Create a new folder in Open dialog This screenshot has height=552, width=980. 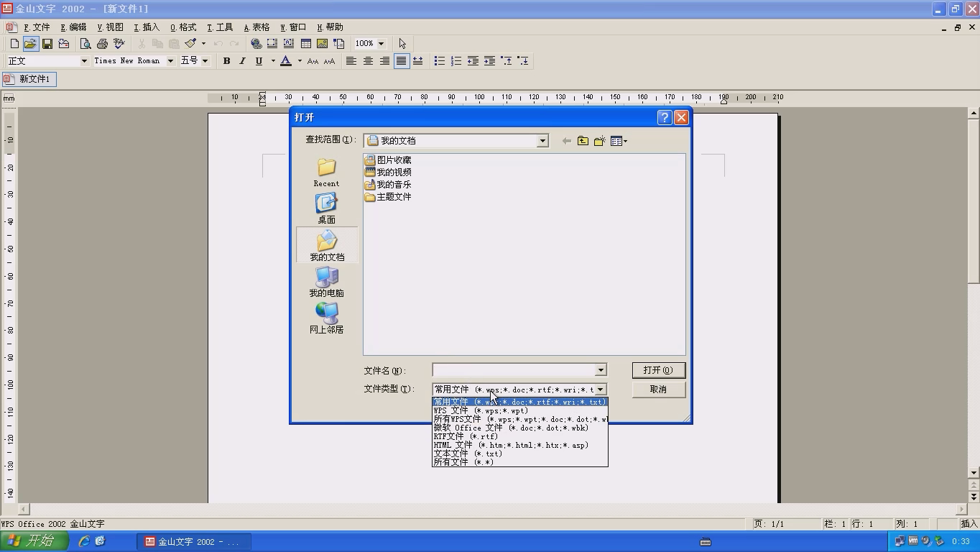599,141
